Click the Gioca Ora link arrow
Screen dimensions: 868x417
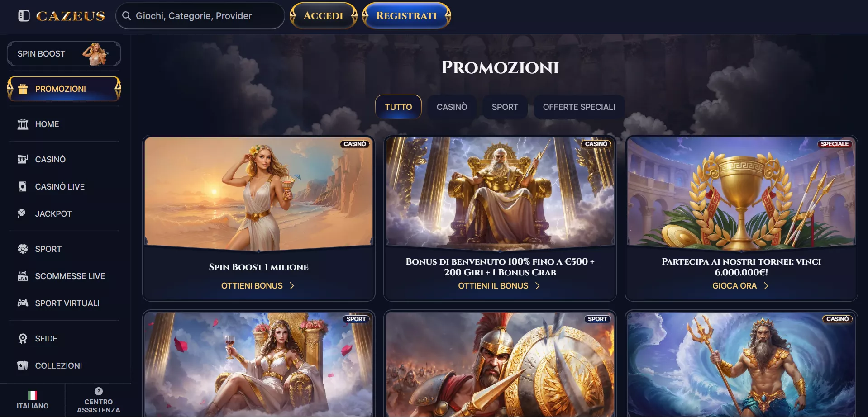click(766, 286)
